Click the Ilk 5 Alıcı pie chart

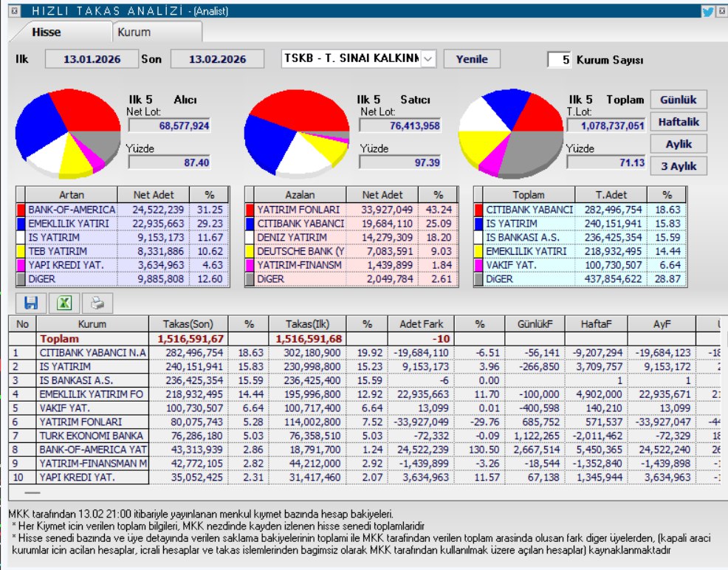[x=68, y=134]
